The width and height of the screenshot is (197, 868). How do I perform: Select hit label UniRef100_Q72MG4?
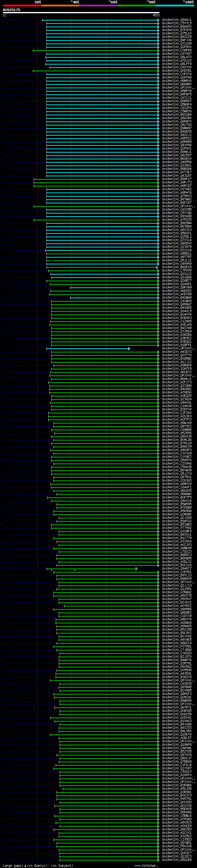click(177, 332)
